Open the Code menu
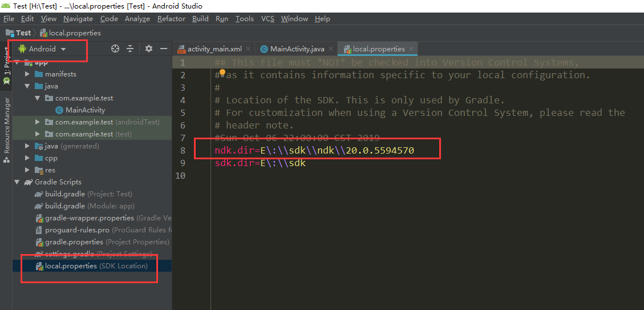 109,19
